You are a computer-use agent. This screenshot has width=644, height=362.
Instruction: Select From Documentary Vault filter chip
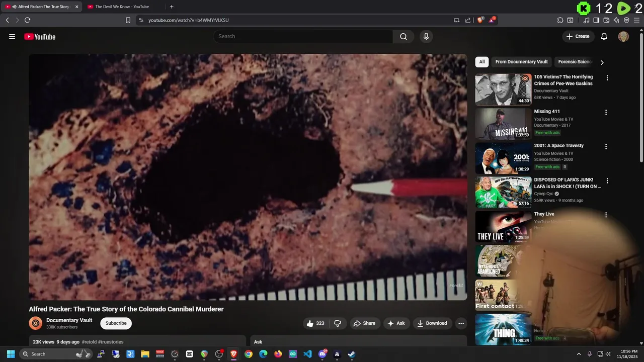point(521,62)
